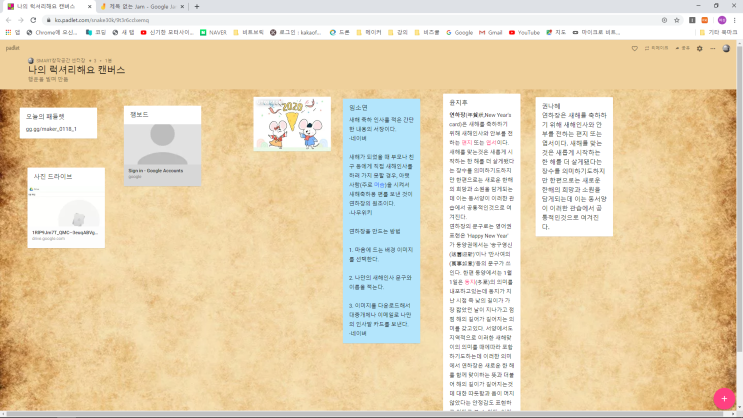Image resolution: width=743 pixels, height=418 pixels.
Task: Open the 코딩 bookmark folder
Action: (x=96, y=32)
